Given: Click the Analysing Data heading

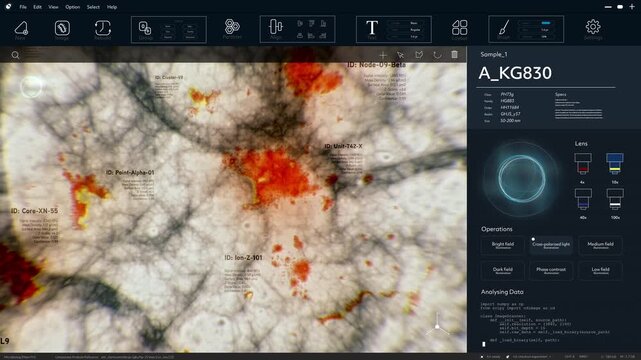Looking at the screenshot, I should (x=502, y=292).
